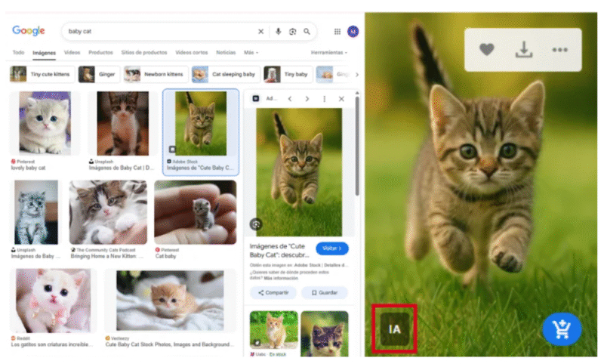Viewport: 604px width, 364px height.
Task: Click the IA badge on the kitten image
Action: 394,329
